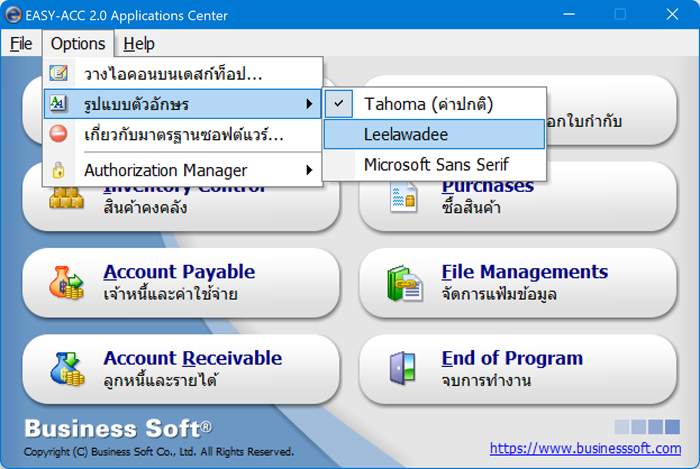Click the Purchases document icon

[403, 197]
